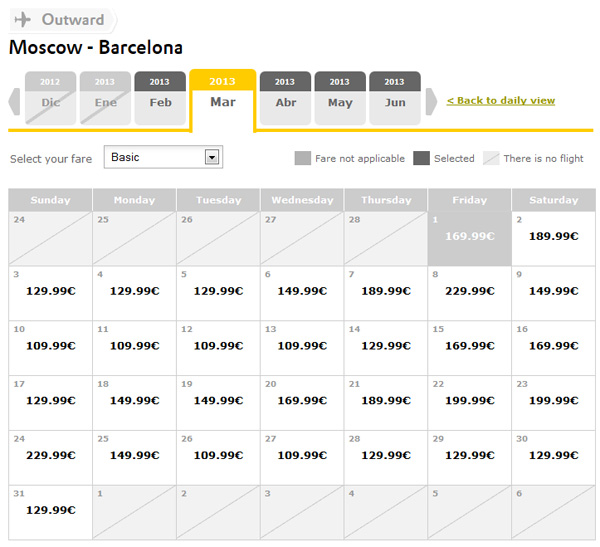The image size is (600, 547).
Task: Click the left arrow before month tabs
Action: pyautogui.click(x=14, y=101)
